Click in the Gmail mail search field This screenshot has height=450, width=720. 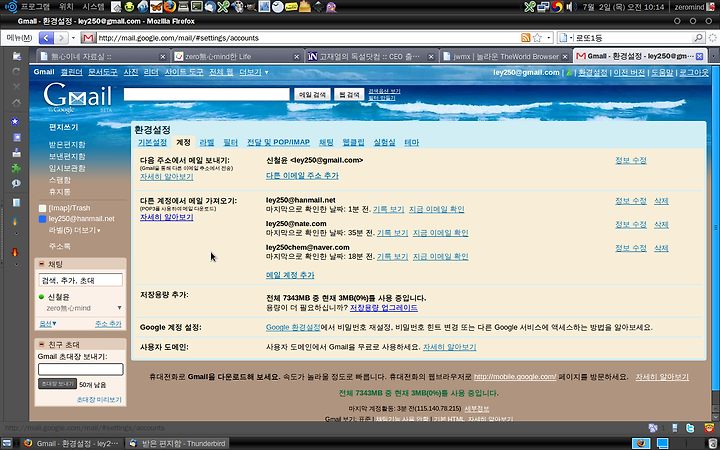pos(207,94)
